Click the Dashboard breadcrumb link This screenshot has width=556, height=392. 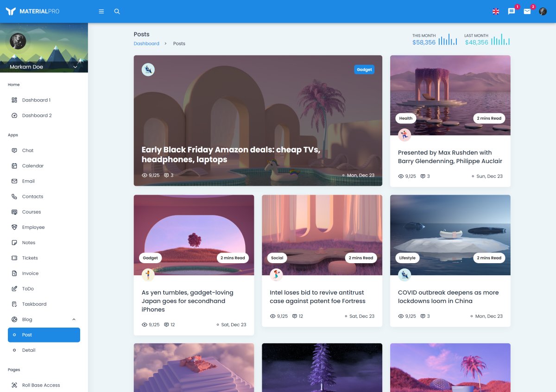(146, 44)
